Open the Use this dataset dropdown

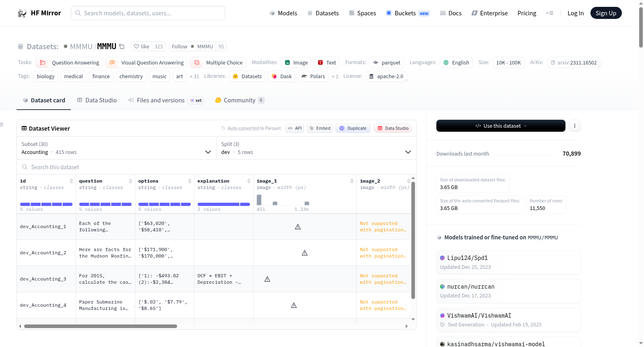click(501, 126)
